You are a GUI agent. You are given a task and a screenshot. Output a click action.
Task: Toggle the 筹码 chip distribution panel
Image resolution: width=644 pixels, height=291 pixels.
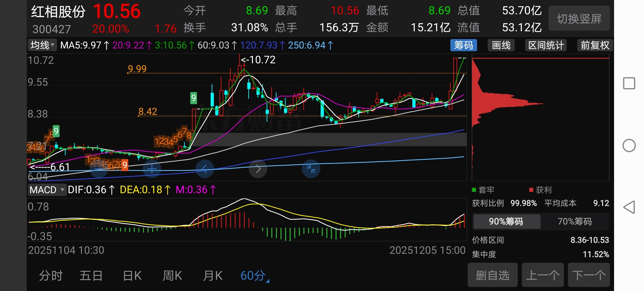point(463,45)
